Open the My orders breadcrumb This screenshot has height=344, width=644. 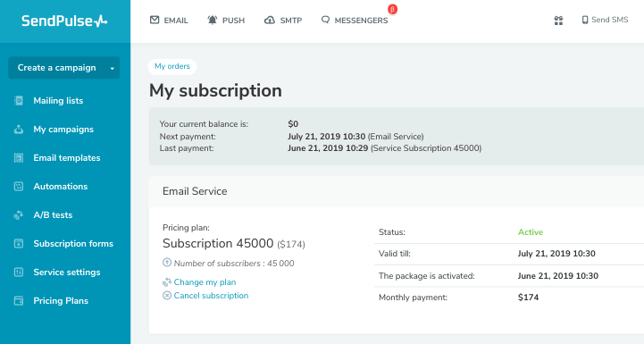[172, 66]
